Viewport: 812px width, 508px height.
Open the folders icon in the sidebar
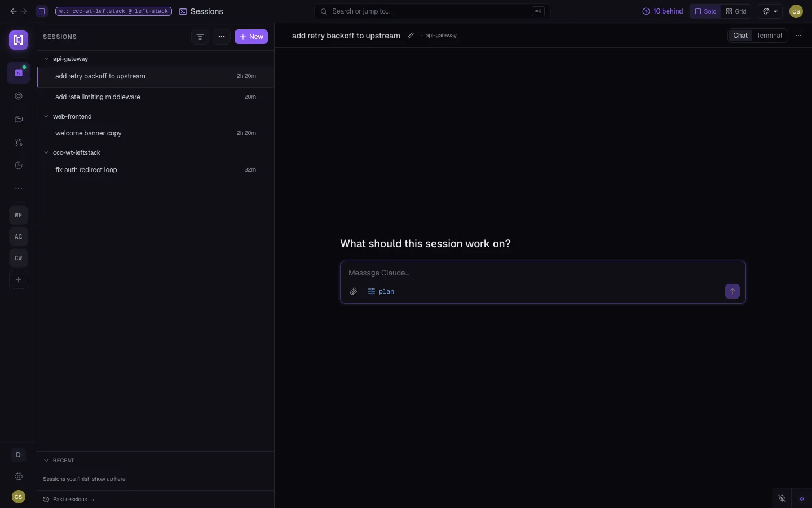[19, 119]
